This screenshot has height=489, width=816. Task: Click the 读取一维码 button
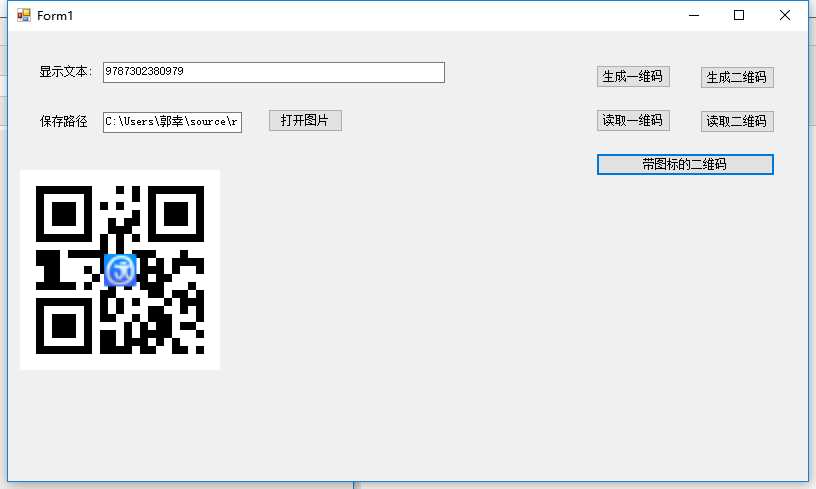click(x=633, y=121)
